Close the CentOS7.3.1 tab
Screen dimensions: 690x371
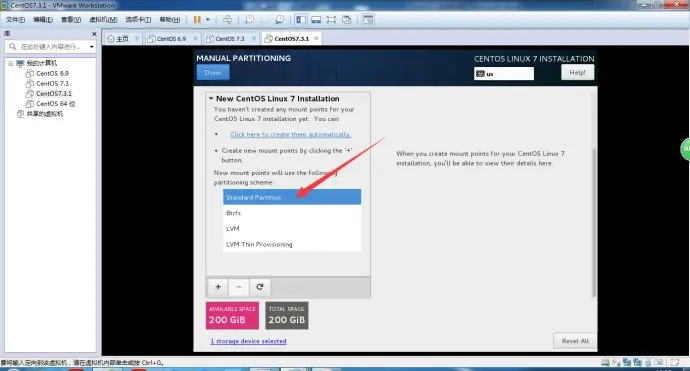click(316, 38)
